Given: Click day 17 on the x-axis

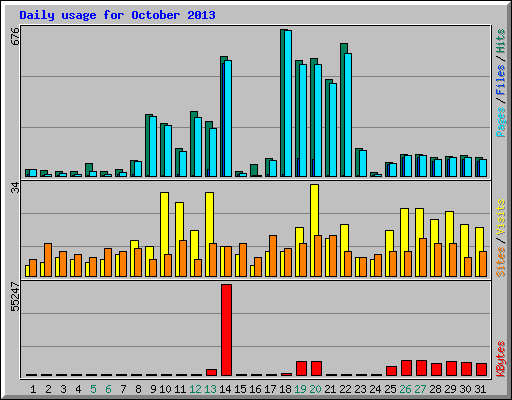Looking at the screenshot, I should click(270, 389).
